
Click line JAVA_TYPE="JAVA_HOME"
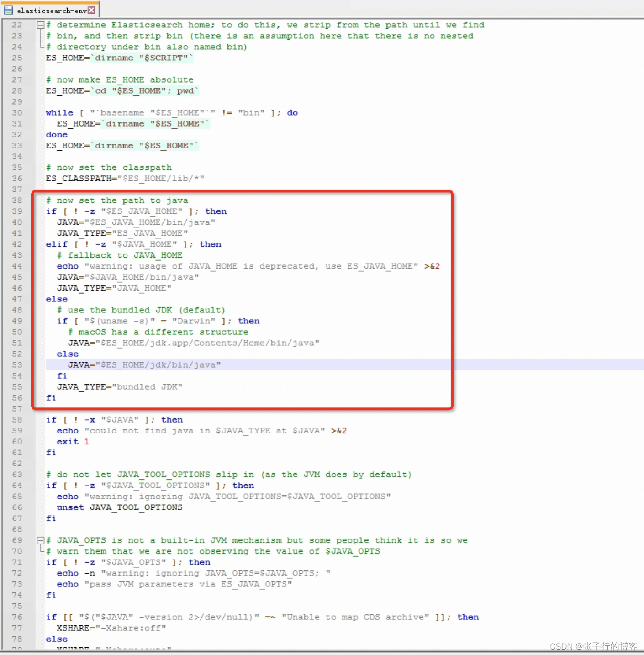114,288
